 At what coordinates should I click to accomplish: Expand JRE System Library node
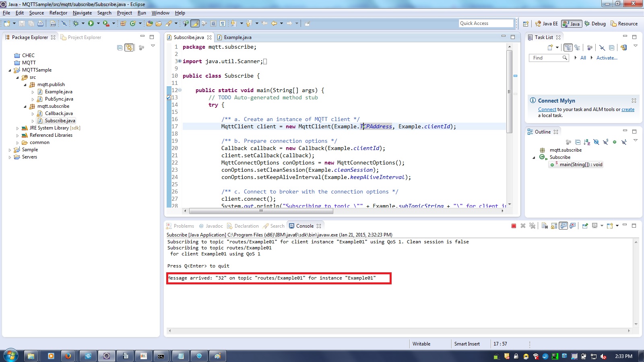pyautogui.click(x=17, y=128)
